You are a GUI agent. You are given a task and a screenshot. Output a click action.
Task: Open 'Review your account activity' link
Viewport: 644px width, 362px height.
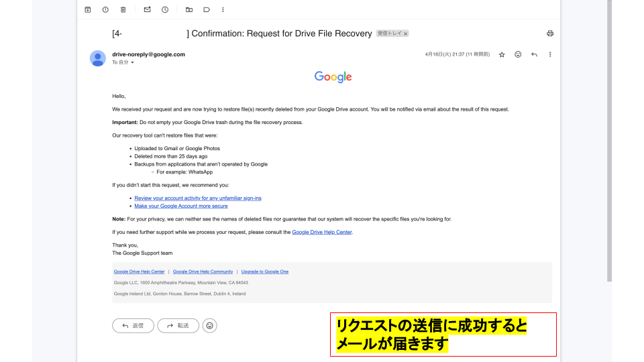click(x=198, y=198)
